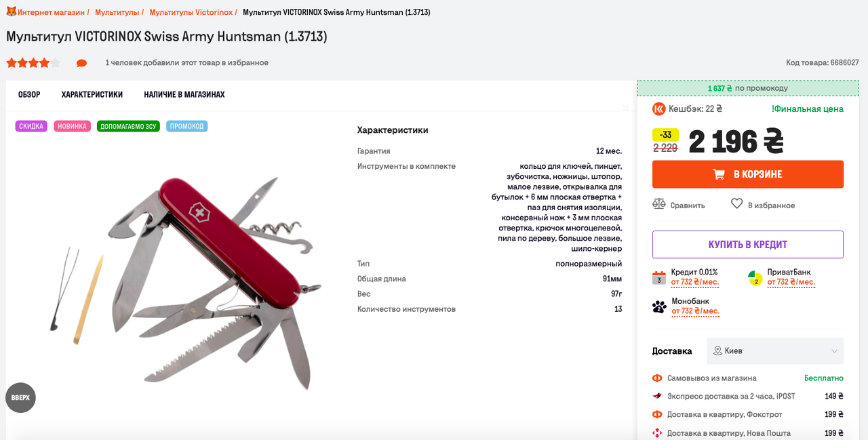Click the promo code price banner 1 637 ₴
868x440 pixels.
(748, 88)
